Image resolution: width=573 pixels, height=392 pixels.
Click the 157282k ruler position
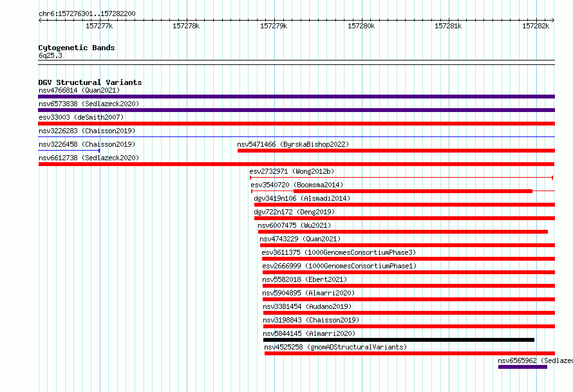pyautogui.click(x=536, y=26)
